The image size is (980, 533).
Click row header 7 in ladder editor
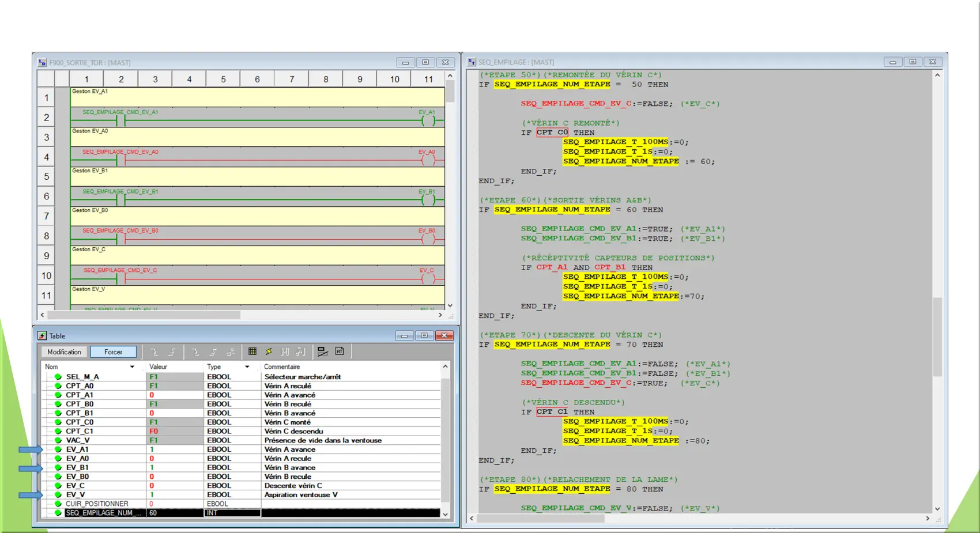pos(46,216)
